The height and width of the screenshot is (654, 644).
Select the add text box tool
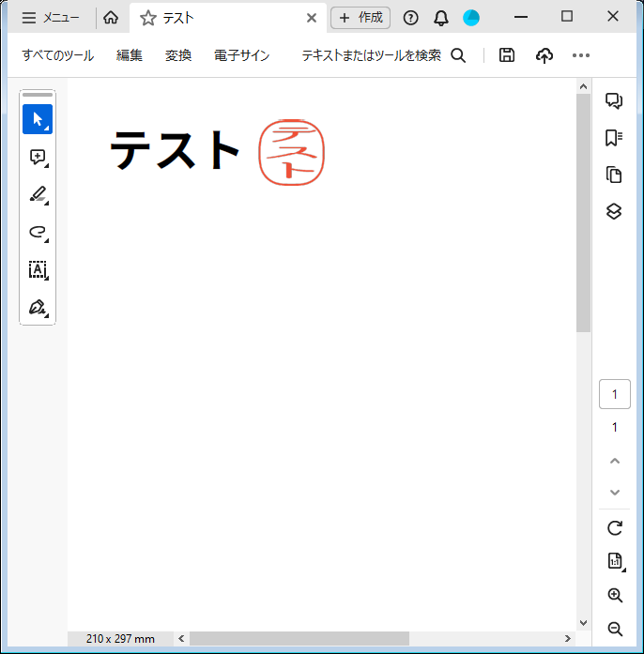tap(38, 270)
